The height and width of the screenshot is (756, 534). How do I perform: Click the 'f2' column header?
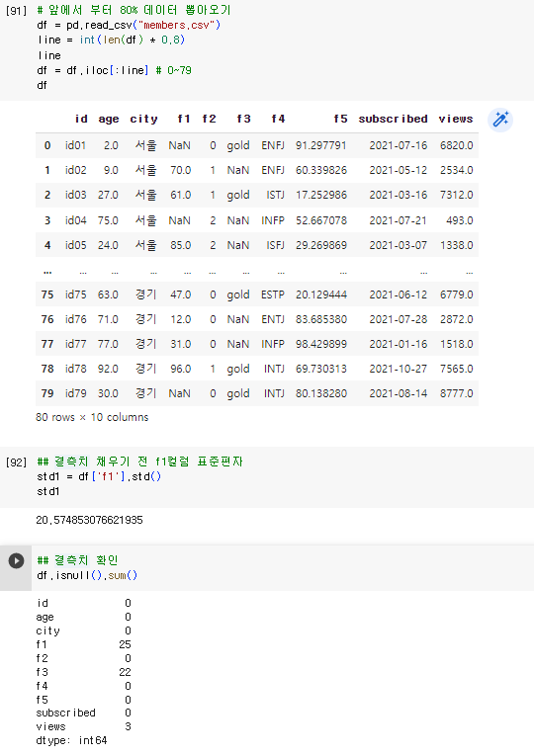click(209, 119)
